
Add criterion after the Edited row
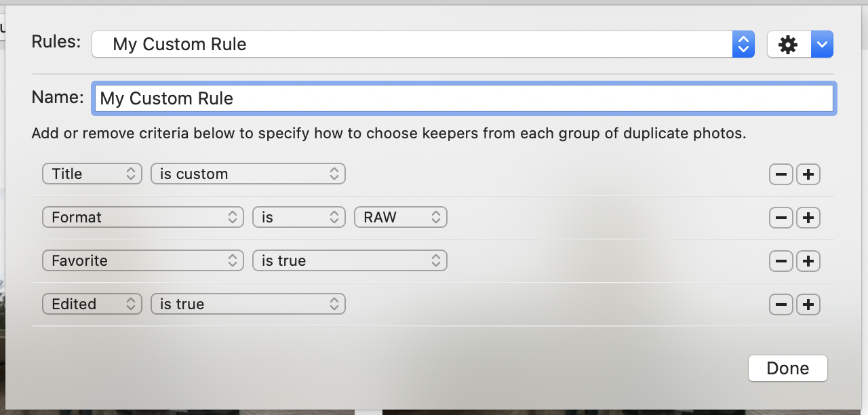pyautogui.click(x=808, y=304)
